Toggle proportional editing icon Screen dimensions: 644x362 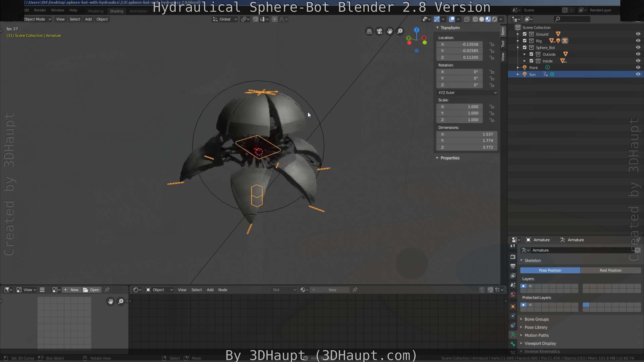275,19
